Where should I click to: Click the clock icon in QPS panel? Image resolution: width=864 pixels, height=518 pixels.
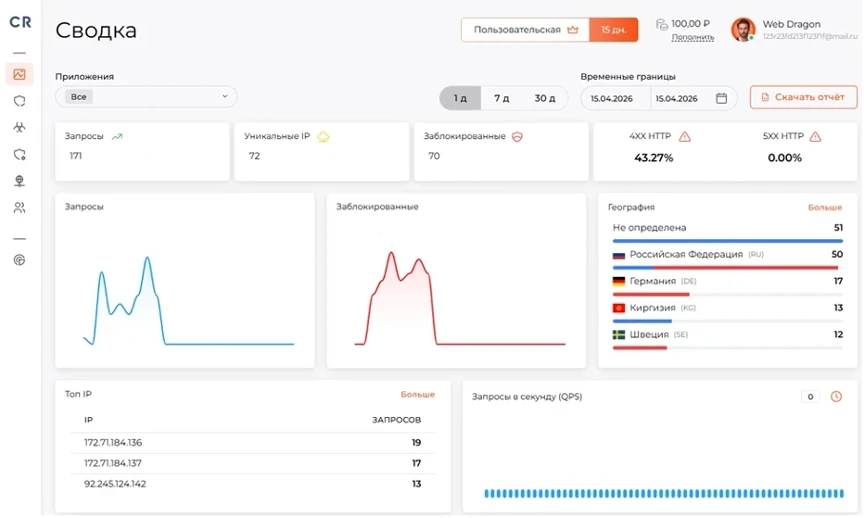pos(836,396)
